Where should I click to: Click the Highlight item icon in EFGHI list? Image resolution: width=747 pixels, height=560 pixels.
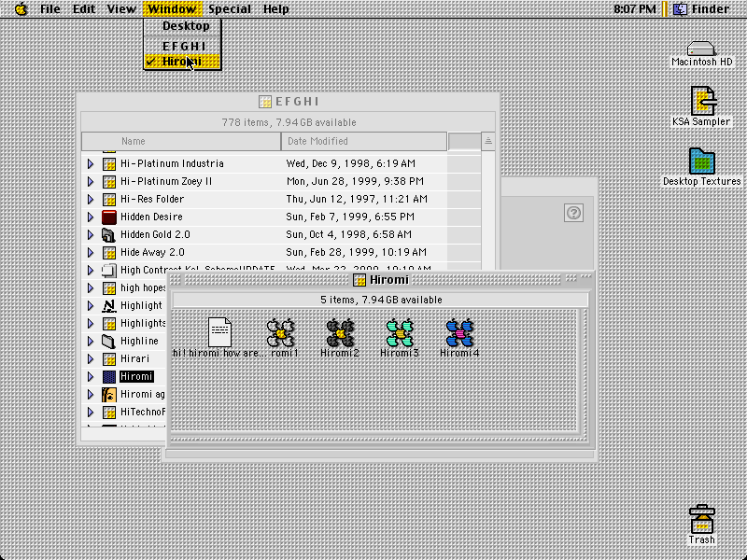click(x=109, y=306)
